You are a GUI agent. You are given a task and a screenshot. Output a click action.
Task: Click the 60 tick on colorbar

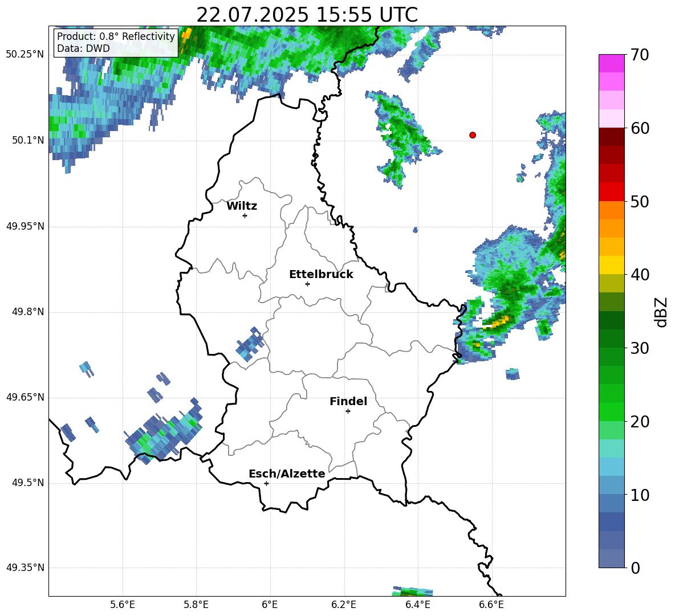tap(640, 128)
